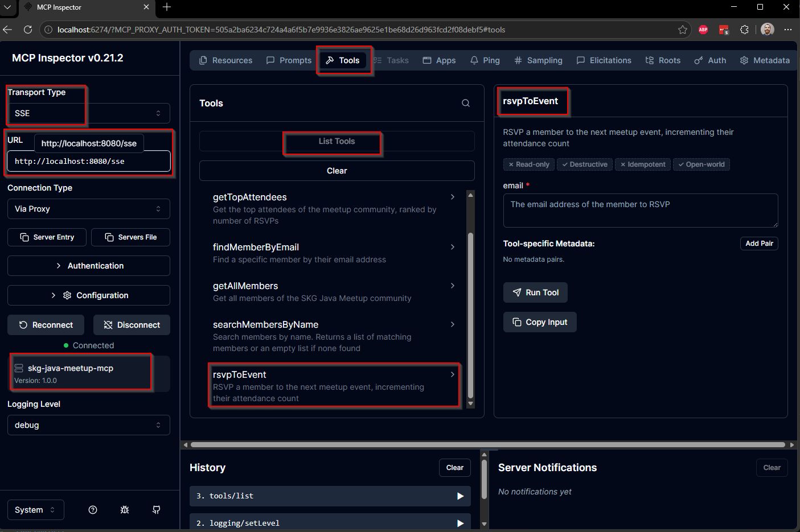Open the Transport Type SSE dropdown
The width and height of the screenshot is (800, 532).
coord(89,113)
